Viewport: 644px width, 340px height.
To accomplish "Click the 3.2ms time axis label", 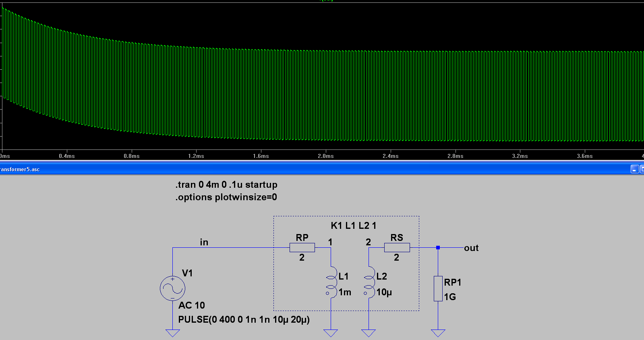I will pos(520,156).
